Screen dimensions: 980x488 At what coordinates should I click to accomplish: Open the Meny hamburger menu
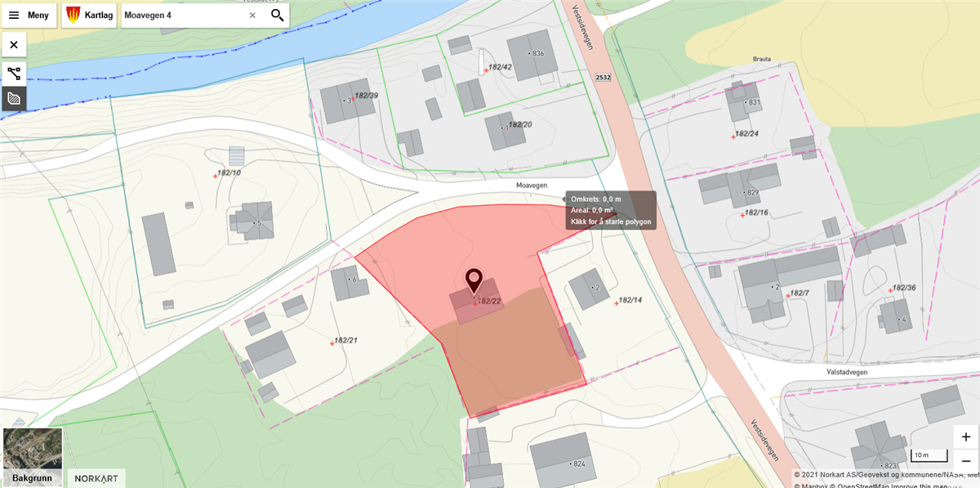29,16
